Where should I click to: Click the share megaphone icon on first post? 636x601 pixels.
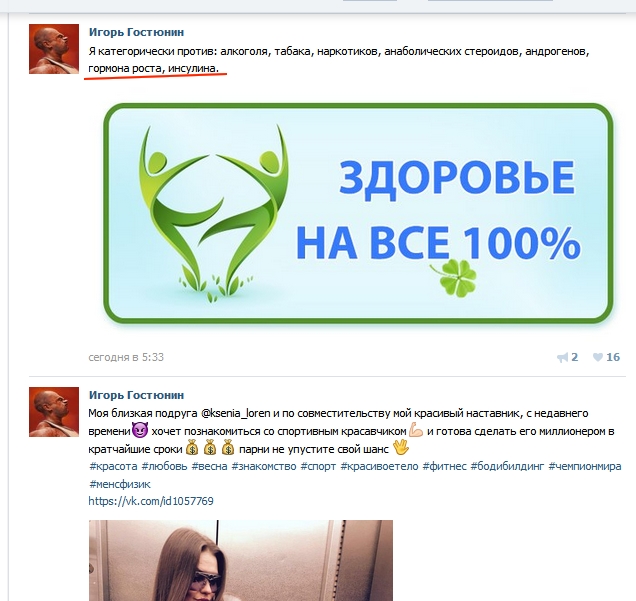click(562, 357)
